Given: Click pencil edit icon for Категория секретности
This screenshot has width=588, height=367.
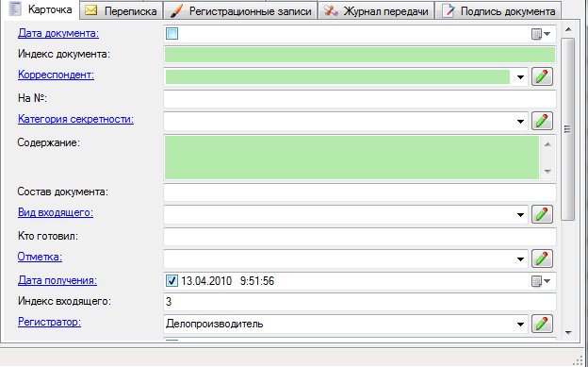Looking at the screenshot, I should click(x=542, y=121).
